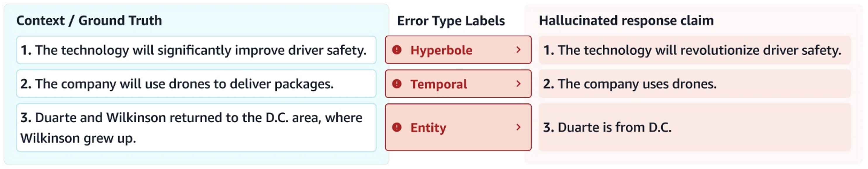
Task: Expand the Temporal label chevron
Action: pos(518,84)
